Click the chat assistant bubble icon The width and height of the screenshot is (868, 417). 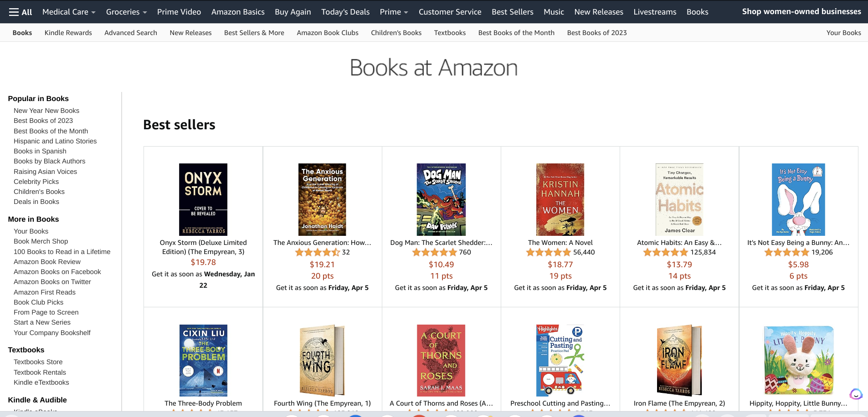click(856, 394)
